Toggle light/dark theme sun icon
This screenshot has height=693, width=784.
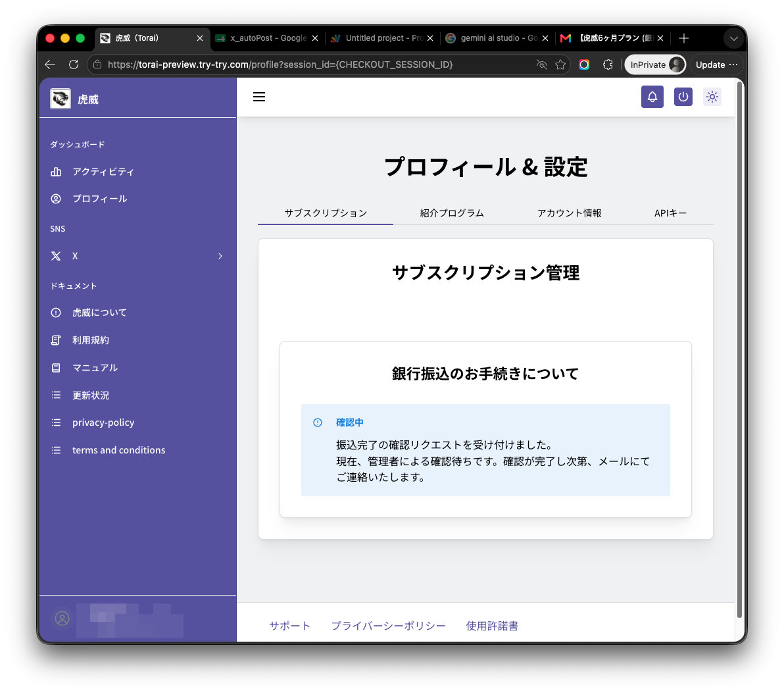(712, 97)
